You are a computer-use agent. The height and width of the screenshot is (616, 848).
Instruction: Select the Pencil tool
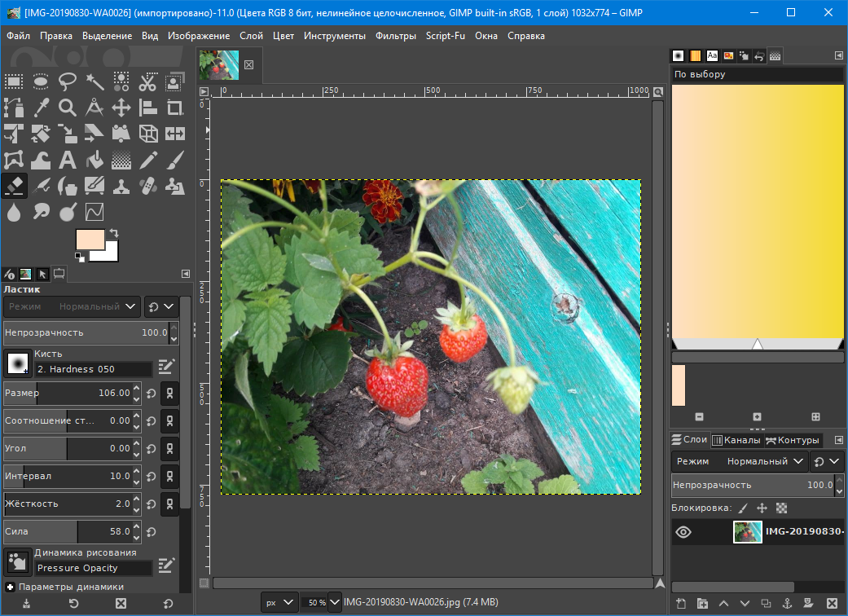pyautogui.click(x=147, y=160)
